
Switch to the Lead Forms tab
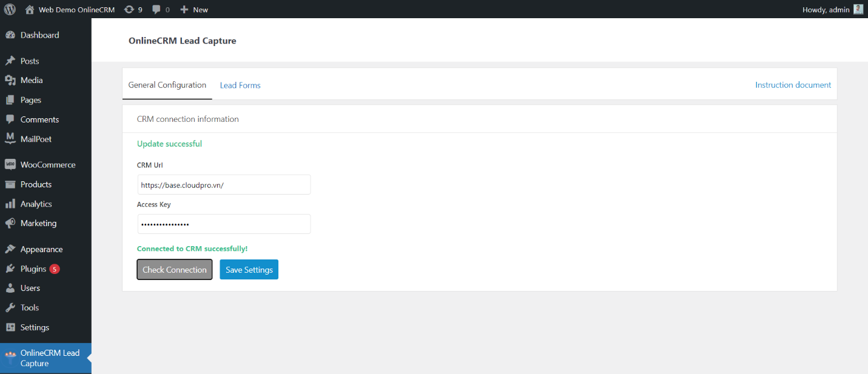click(x=240, y=85)
